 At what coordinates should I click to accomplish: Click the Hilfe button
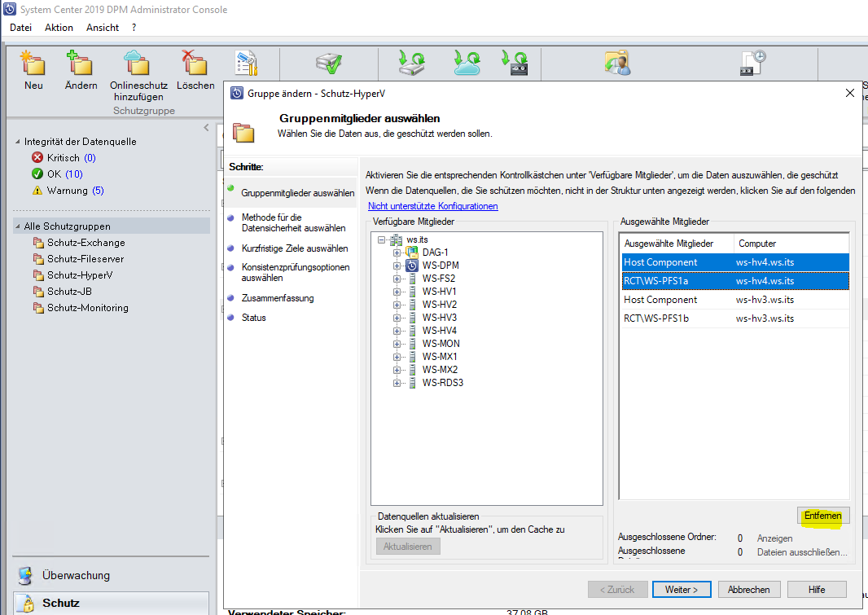817,590
